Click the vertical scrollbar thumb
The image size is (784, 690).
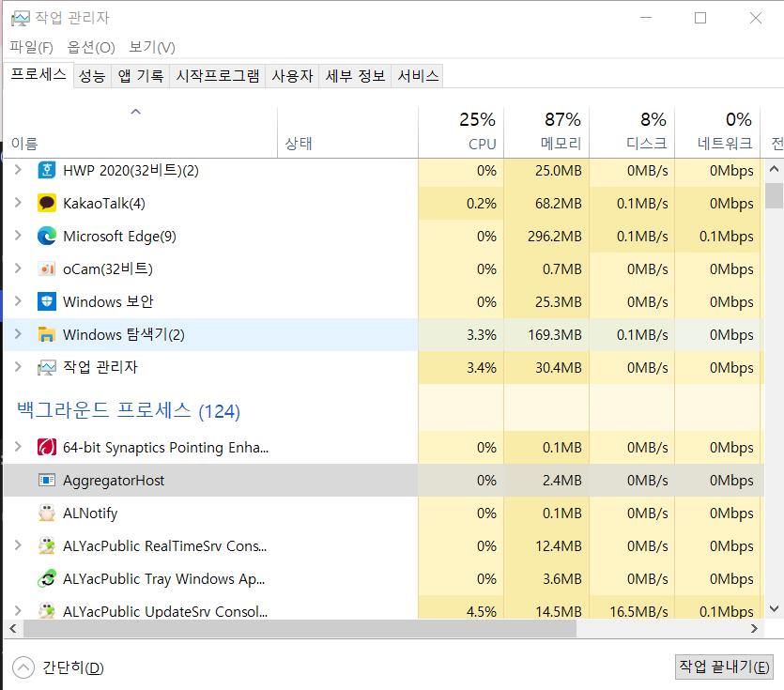[774, 195]
